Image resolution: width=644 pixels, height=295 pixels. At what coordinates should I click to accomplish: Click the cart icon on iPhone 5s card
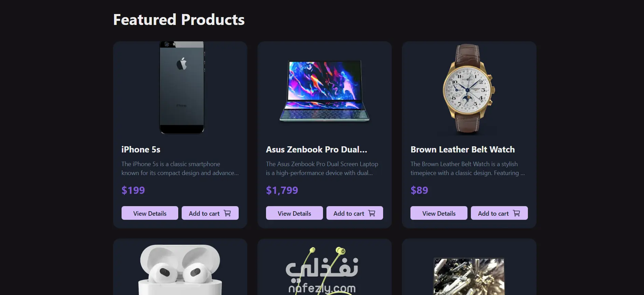tap(227, 213)
